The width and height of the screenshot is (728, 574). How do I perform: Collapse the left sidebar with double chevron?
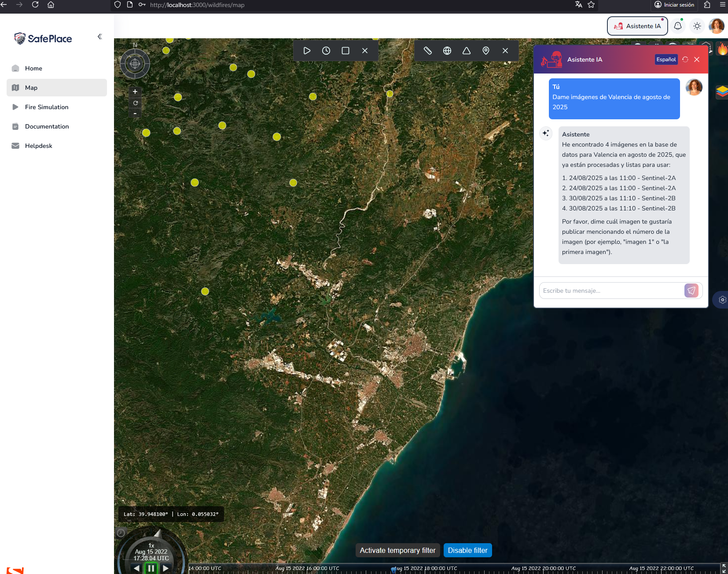(100, 37)
